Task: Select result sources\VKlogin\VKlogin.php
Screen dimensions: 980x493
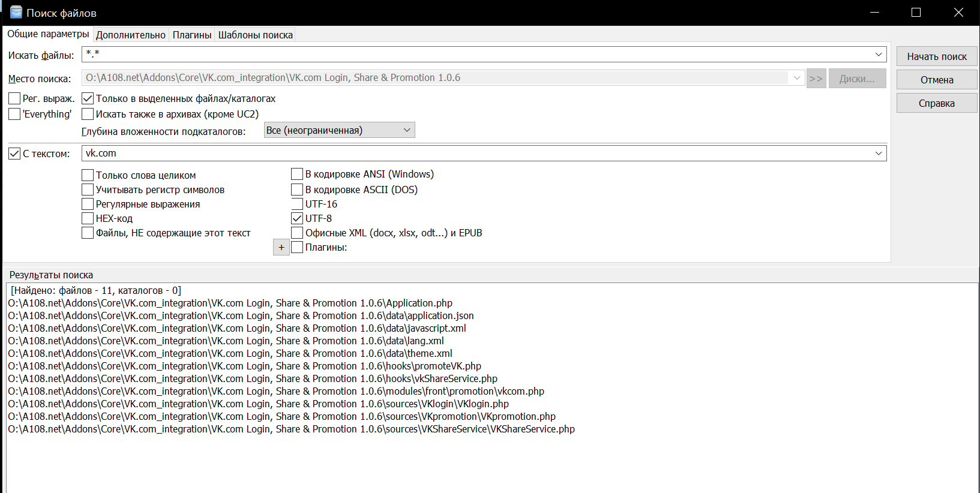Action: [x=258, y=404]
